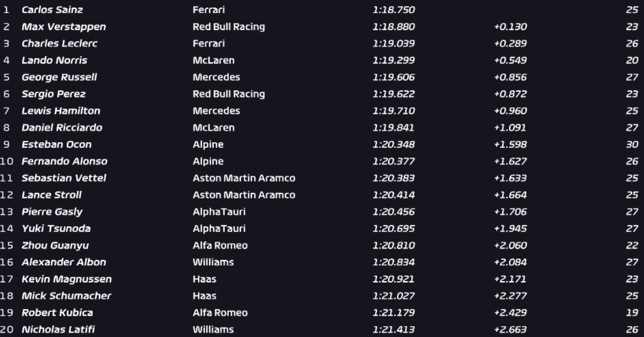Select Max Verstappen's name
This screenshot has height=337, width=644.
click(64, 27)
